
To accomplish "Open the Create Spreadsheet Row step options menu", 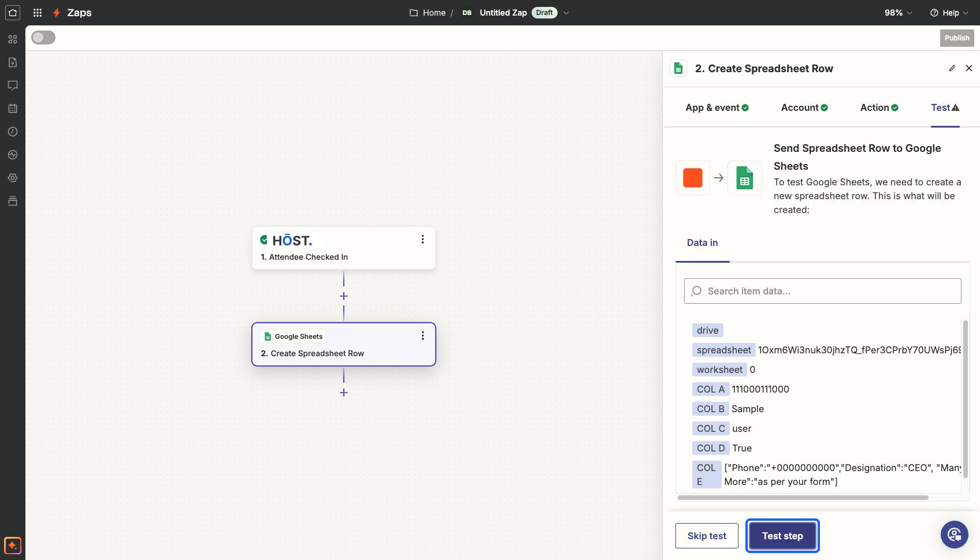I will tap(423, 335).
